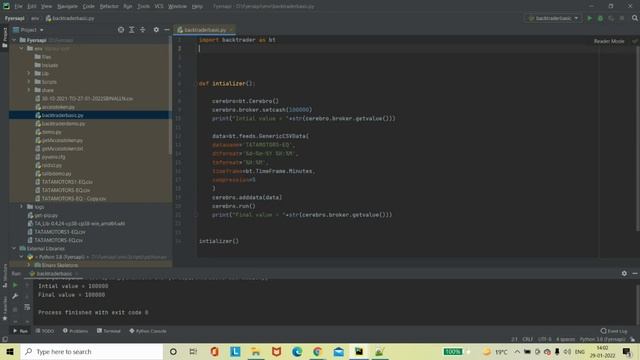This screenshot has height=360, width=640.
Task: Click the locate/select opened file target icon
Action: 121,30
